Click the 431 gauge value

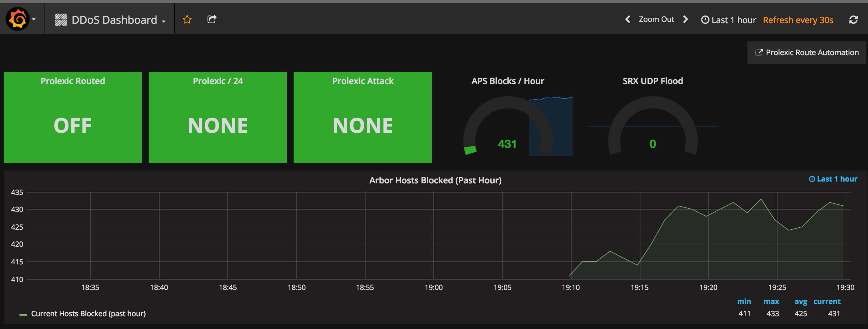click(507, 144)
